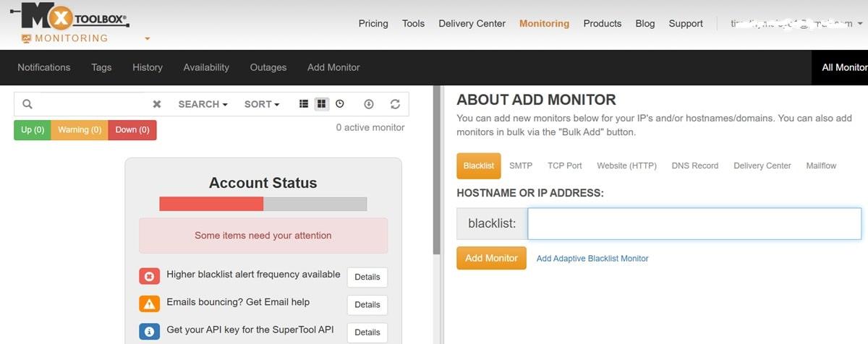The height and width of the screenshot is (344, 868).
Task: Filter monitors by Up (0)
Action: pos(33,130)
